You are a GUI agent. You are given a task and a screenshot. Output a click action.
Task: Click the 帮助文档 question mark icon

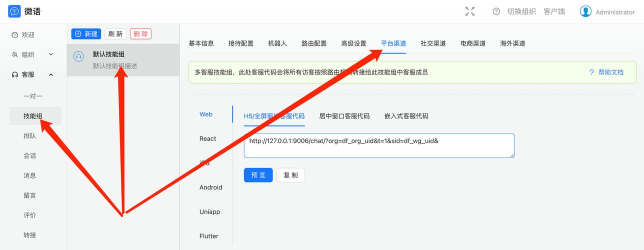pos(591,72)
